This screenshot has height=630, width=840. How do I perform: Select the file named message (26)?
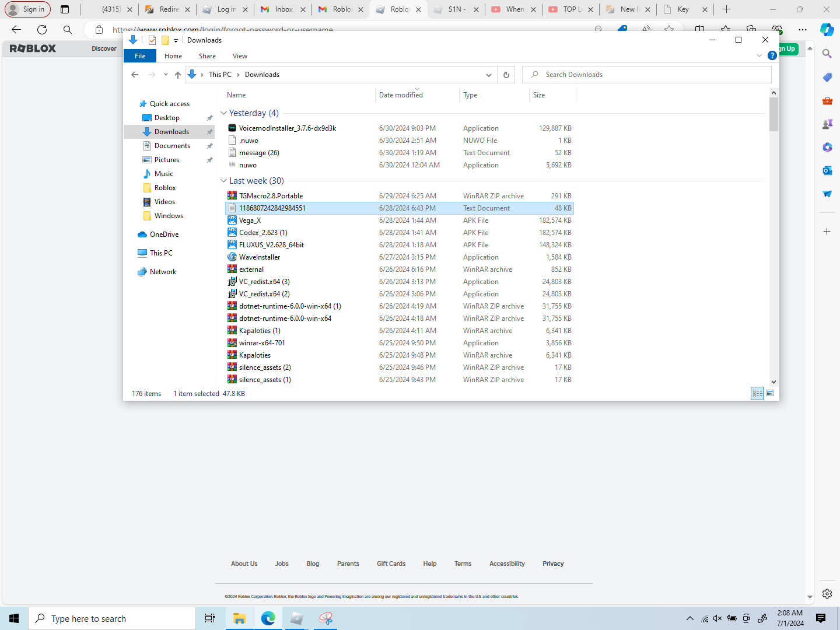click(x=259, y=153)
